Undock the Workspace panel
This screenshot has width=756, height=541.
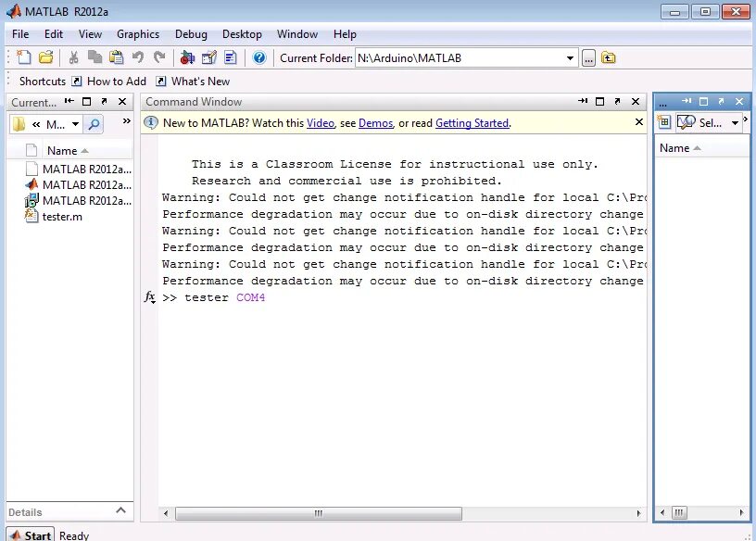pos(722,101)
